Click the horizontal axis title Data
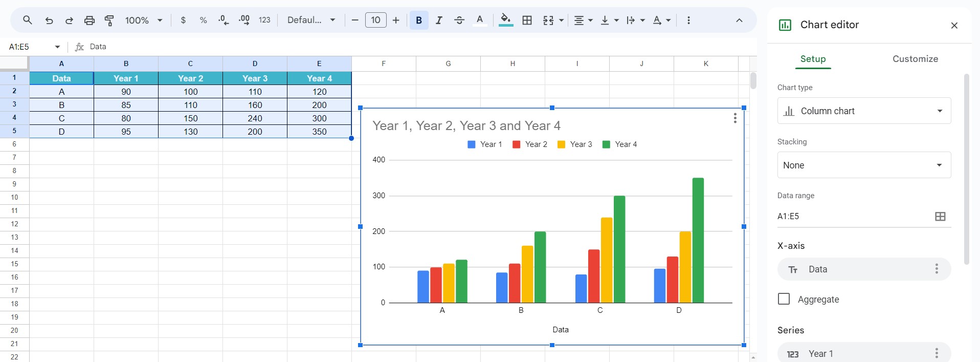 click(x=561, y=330)
